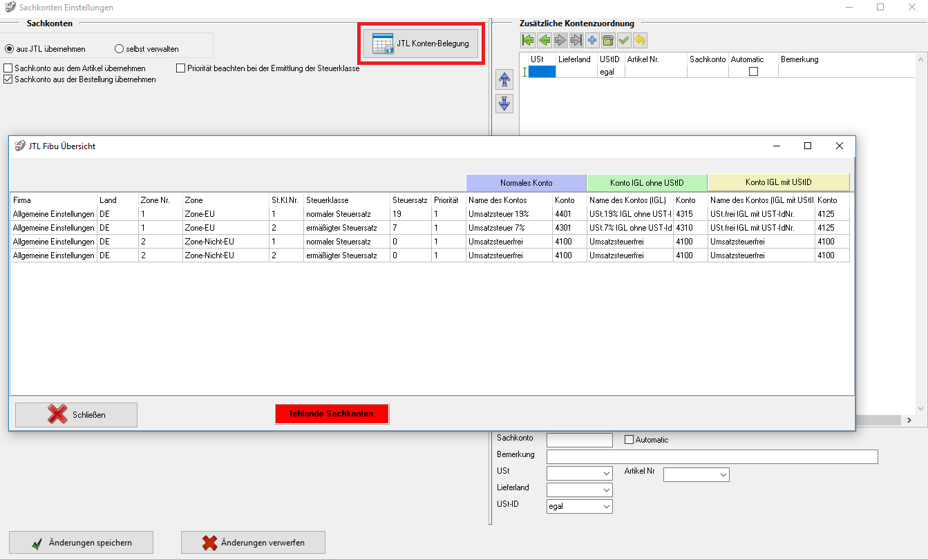Uncheck Sachkonto aus der Bestellung übernehmen

pos(9,79)
